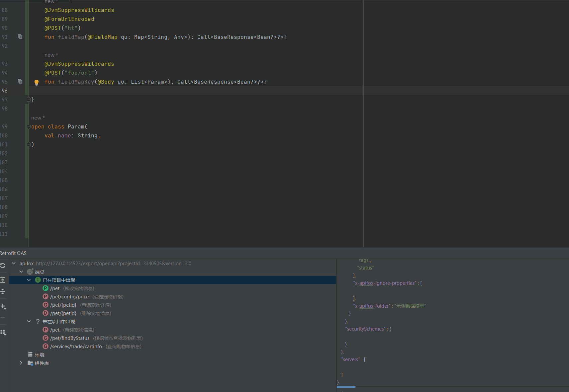Click the yellow lightbulb intention icon

(37, 82)
